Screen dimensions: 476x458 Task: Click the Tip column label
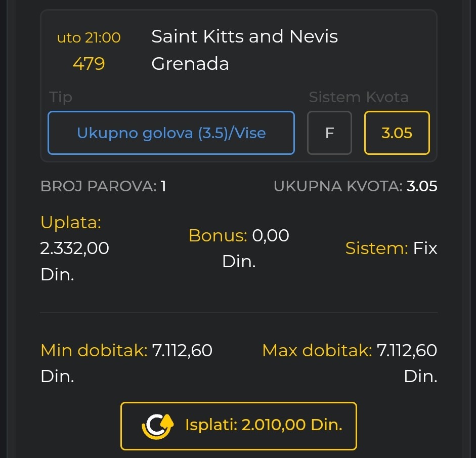pyautogui.click(x=60, y=98)
